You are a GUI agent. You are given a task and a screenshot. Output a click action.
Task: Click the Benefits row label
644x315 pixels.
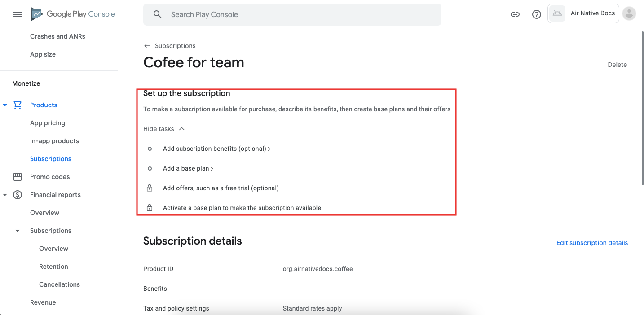pyautogui.click(x=155, y=289)
